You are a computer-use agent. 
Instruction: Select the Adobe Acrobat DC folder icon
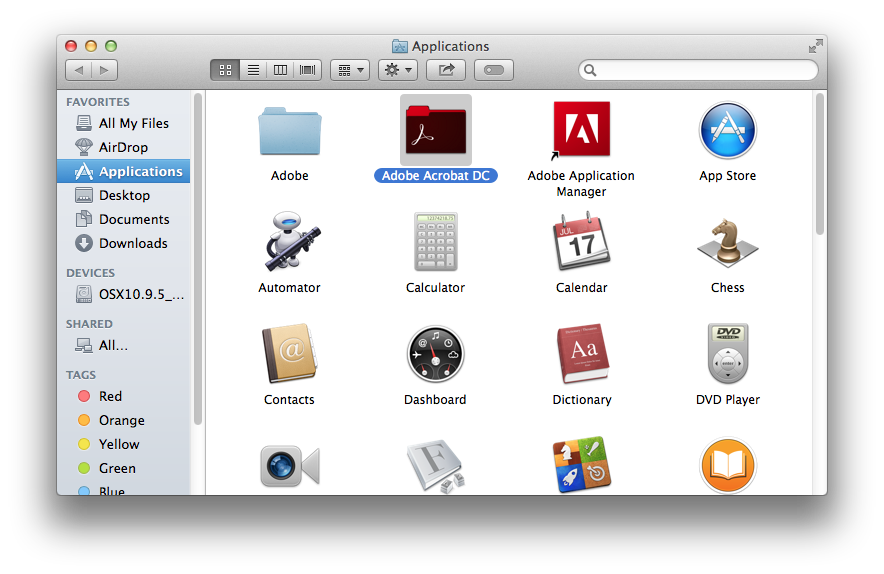click(436, 130)
